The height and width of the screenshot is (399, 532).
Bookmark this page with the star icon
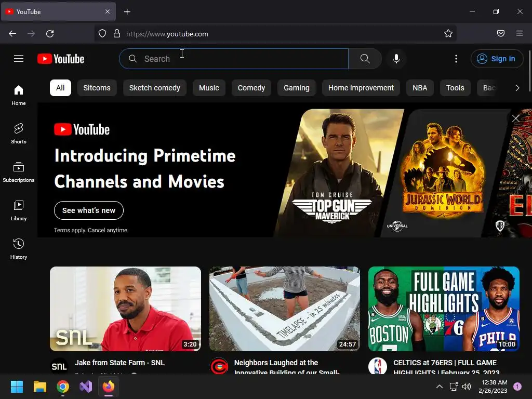tap(448, 34)
